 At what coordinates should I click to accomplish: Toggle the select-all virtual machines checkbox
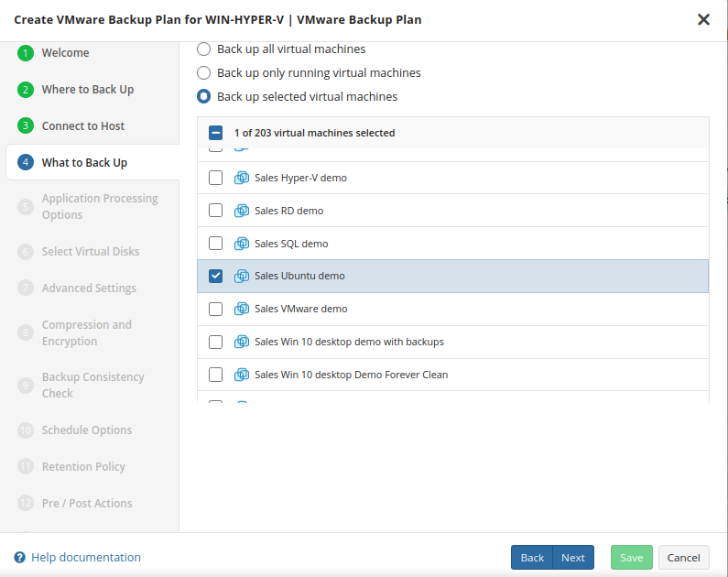[215, 133]
